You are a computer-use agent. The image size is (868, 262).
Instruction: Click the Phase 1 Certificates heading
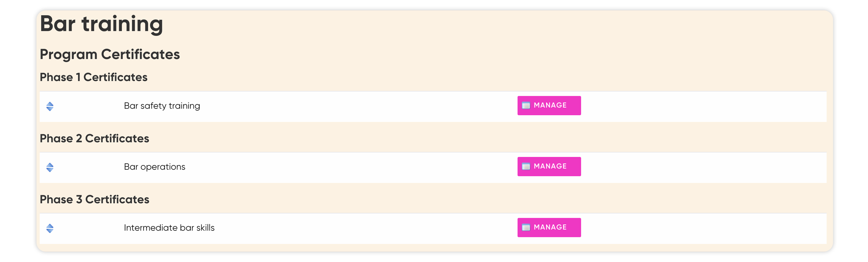pyautogui.click(x=93, y=77)
